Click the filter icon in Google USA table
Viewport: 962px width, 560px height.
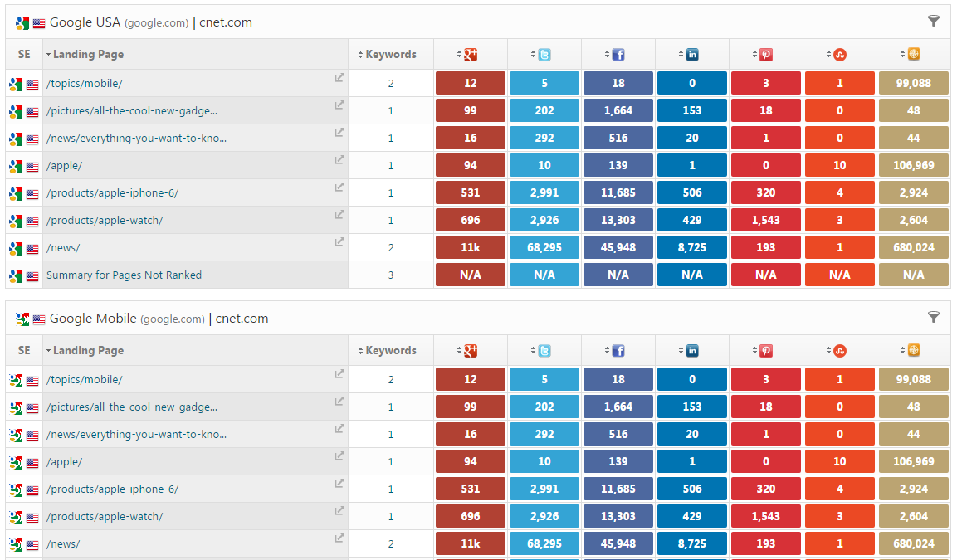934,21
